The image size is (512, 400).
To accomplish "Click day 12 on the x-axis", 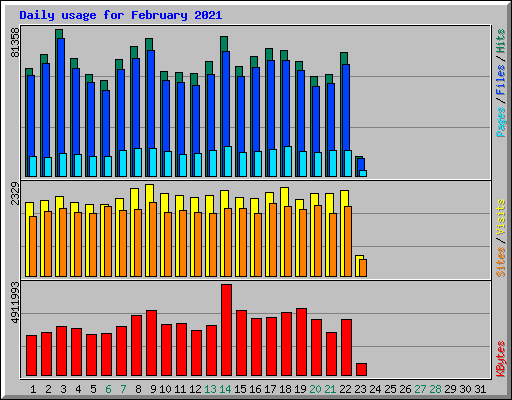I will [x=195, y=389].
